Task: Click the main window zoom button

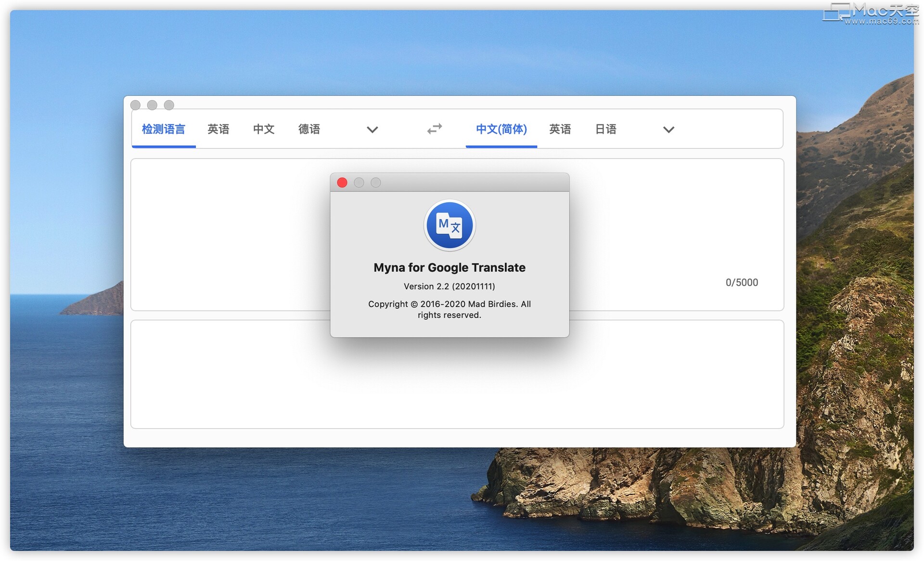Action: [169, 105]
